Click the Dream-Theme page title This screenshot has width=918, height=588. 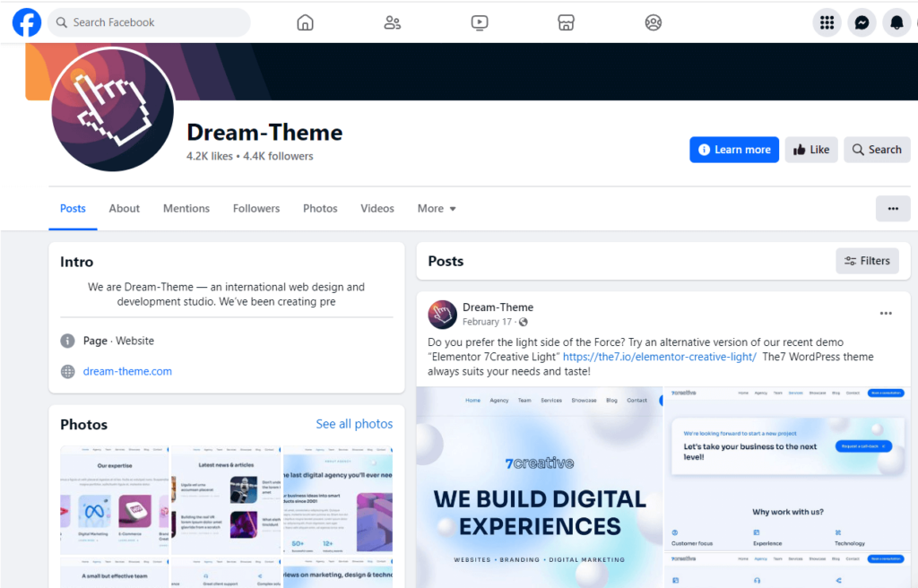pos(264,133)
